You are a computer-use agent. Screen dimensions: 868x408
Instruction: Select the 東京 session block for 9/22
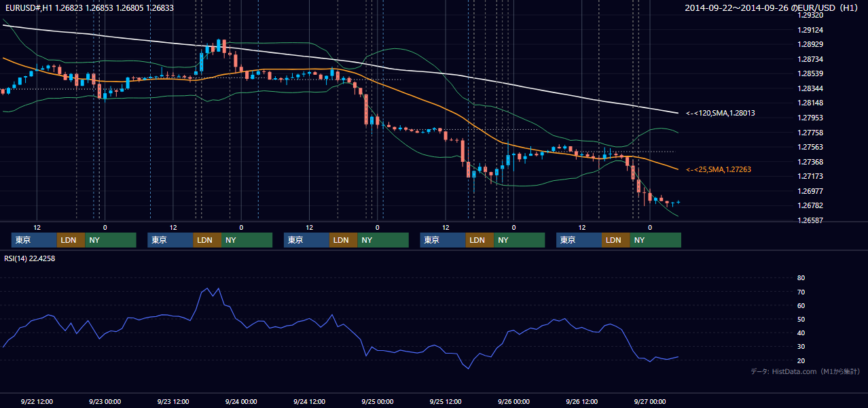34,240
